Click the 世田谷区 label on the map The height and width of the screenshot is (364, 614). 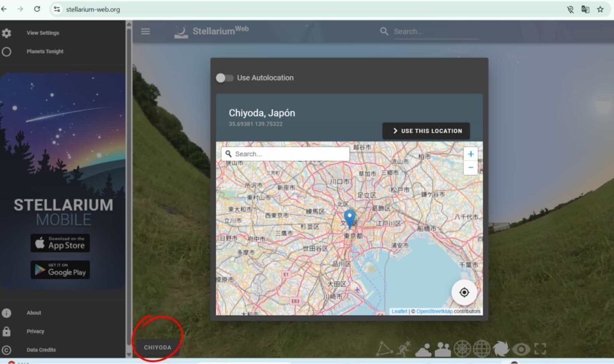coord(315,249)
